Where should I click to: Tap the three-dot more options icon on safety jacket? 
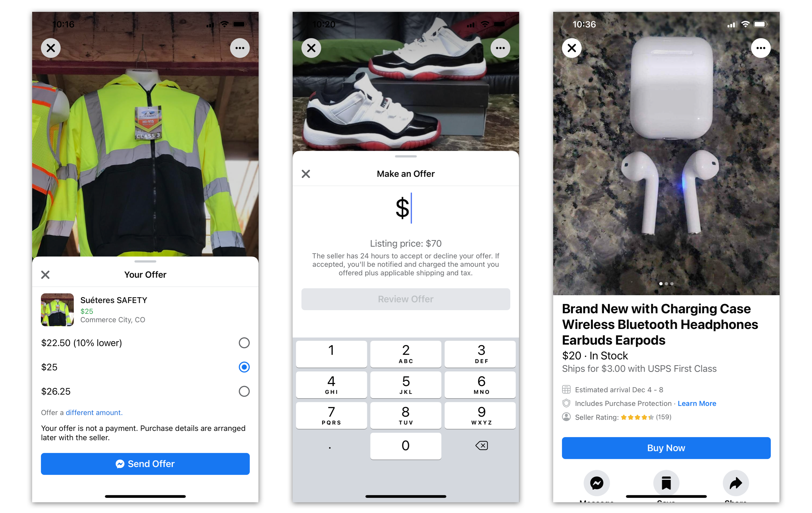click(240, 48)
